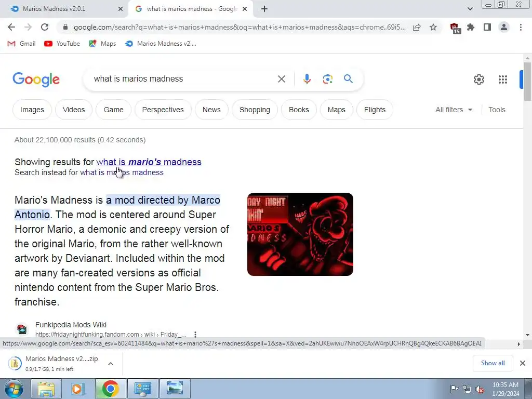This screenshot has width=532, height=399.
Task: Click the address bar URL
Action: 239,27
